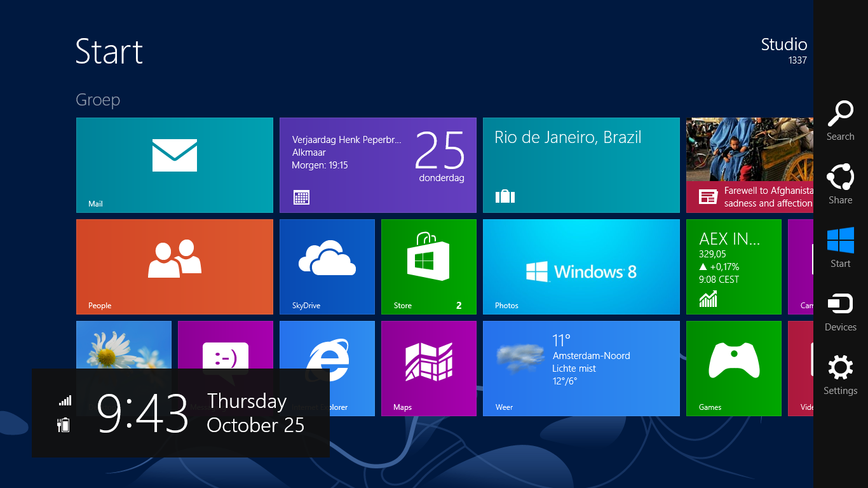Click the "Morgen: 19:15" appointment time
The width and height of the screenshot is (868, 488).
320,165
